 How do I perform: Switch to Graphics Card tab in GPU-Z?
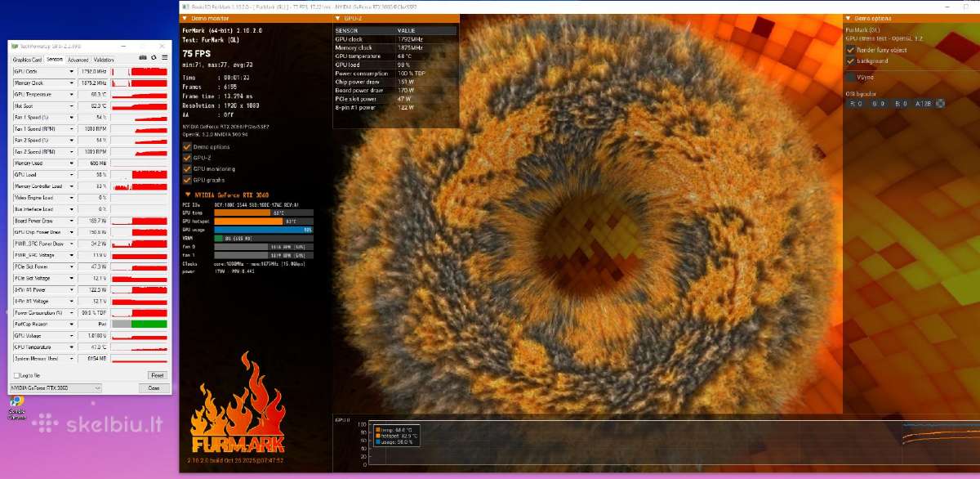pos(28,60)
